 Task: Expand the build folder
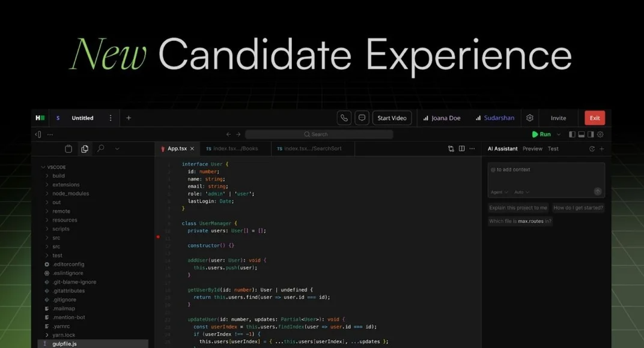[x=55, y=176]
